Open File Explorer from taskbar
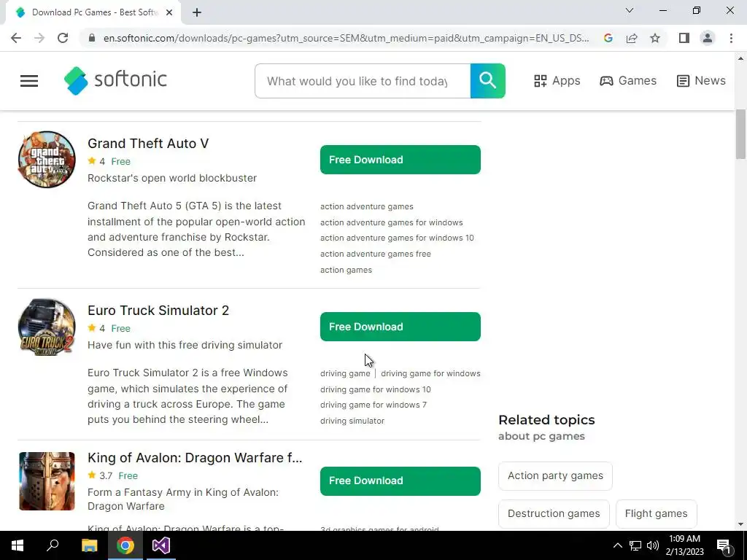This screenshot has width=747, height=560. [x=89, y=545]
